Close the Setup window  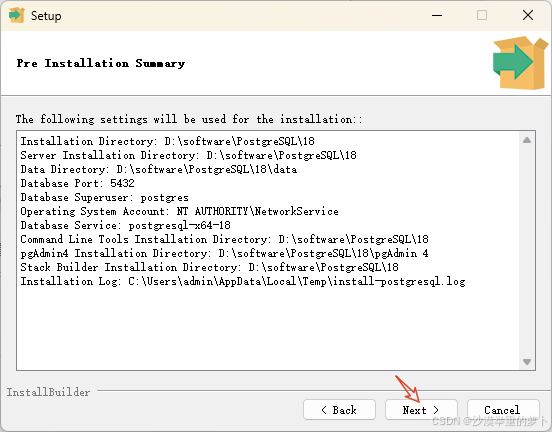tap(528, 15)
